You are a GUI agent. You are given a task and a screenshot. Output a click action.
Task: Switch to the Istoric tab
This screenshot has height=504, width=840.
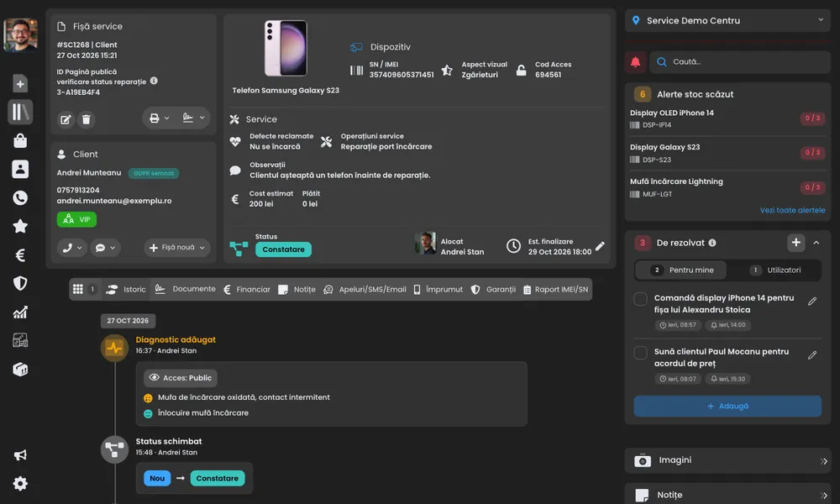126,289
